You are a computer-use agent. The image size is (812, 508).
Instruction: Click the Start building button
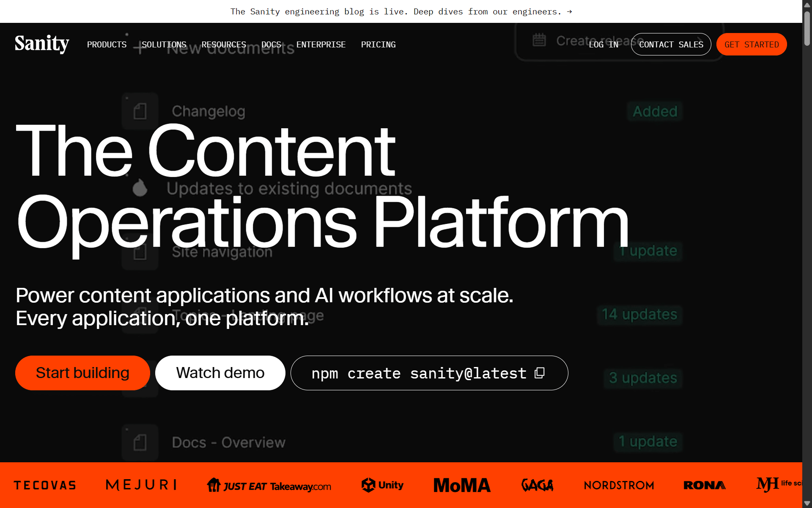(82, 373)
